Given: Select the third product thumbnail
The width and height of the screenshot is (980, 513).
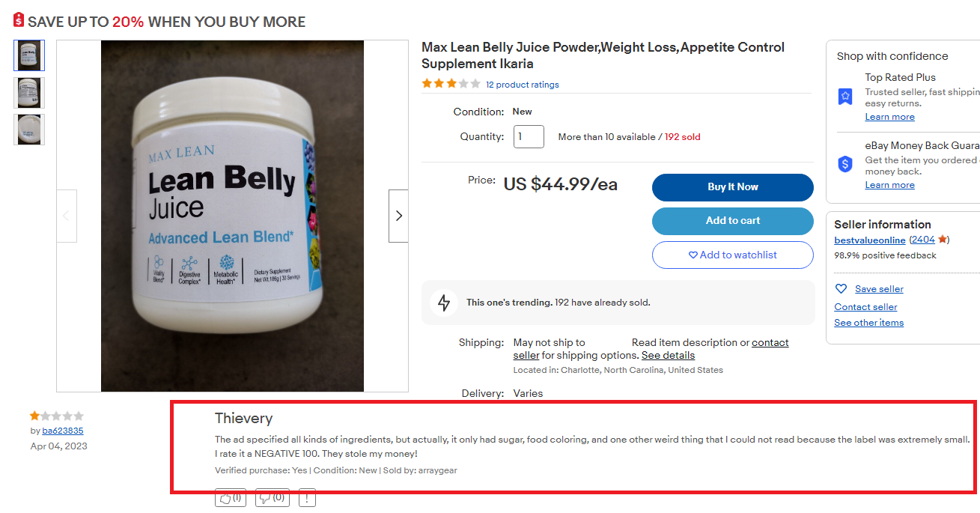Looking at the screenshot, I should tap(29, 130).
